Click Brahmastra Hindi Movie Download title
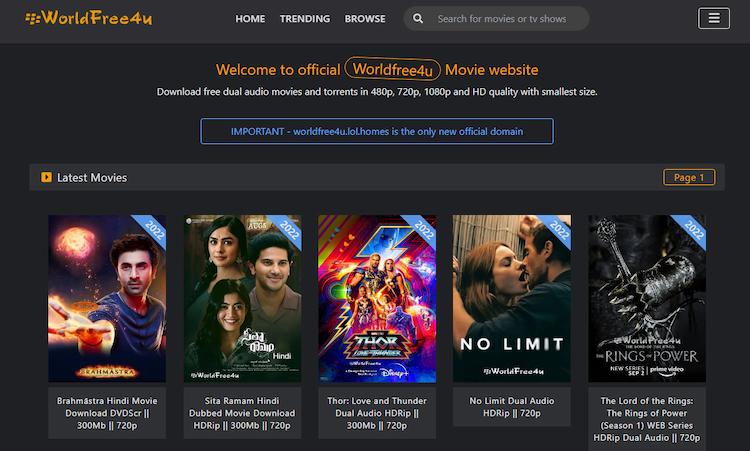The height and width of the screenshot is (451, 750). pyautogui.click(x=107, y=412)
